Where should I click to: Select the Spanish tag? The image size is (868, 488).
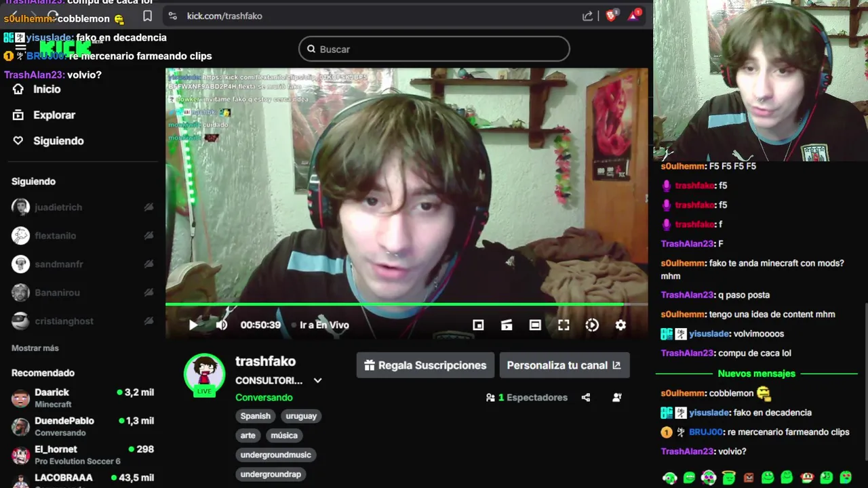[256, 416]
